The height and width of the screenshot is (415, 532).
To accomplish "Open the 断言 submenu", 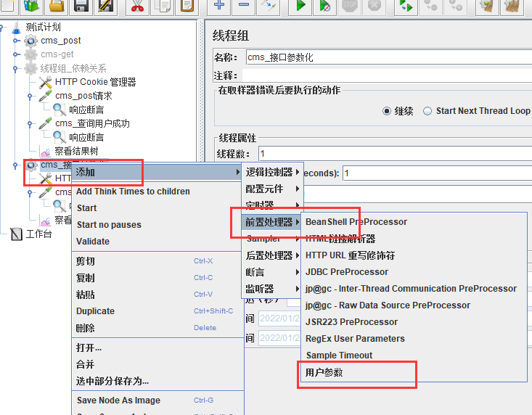I will 272,272.
